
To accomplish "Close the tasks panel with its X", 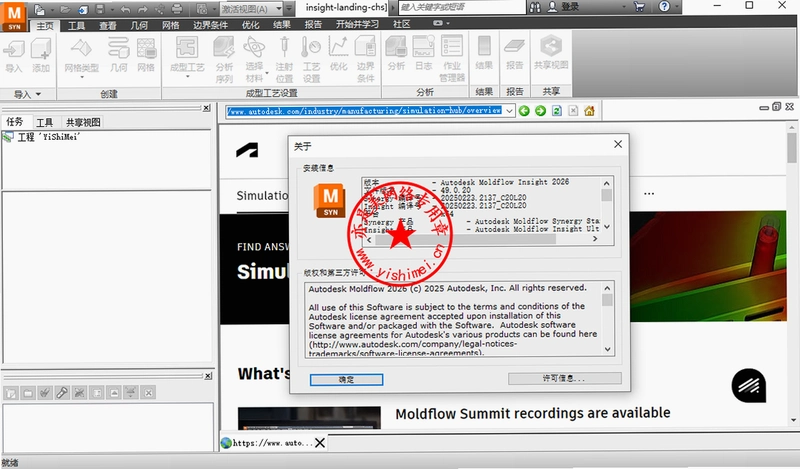I will [x=206, y=108].
